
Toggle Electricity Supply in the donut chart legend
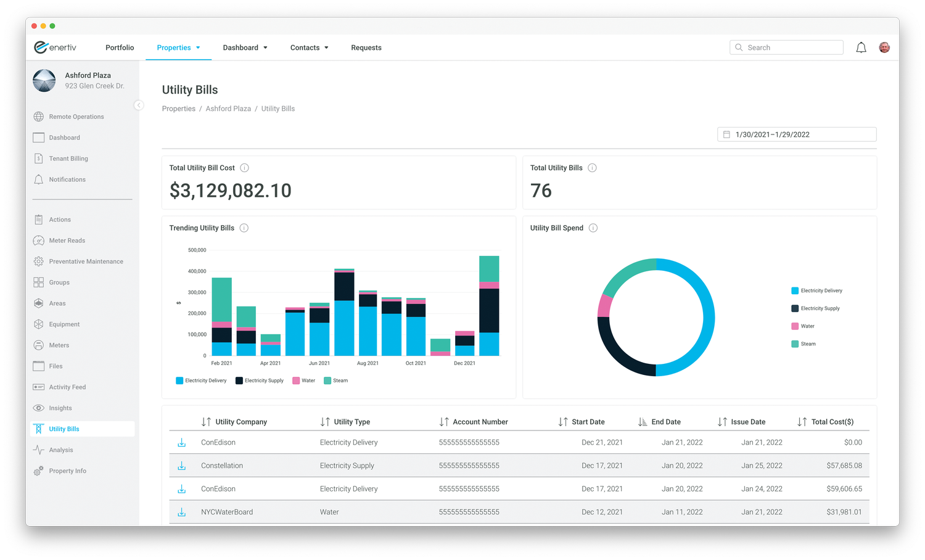815,308
